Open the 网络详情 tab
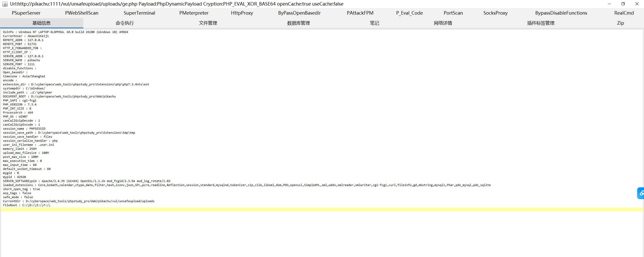Viewport: 644px width, 257px height. click(x=443, y=23)
